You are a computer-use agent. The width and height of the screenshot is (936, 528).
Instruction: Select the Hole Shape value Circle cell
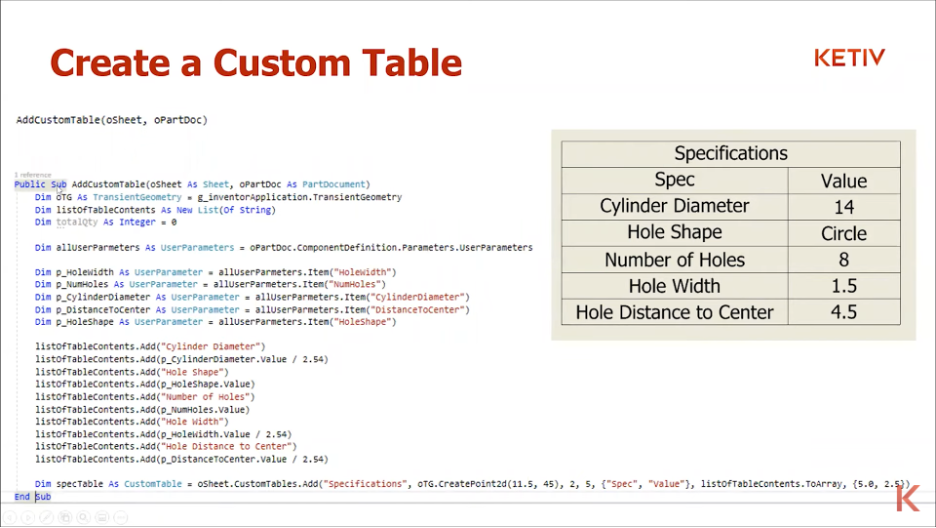[x=843, y=233]
